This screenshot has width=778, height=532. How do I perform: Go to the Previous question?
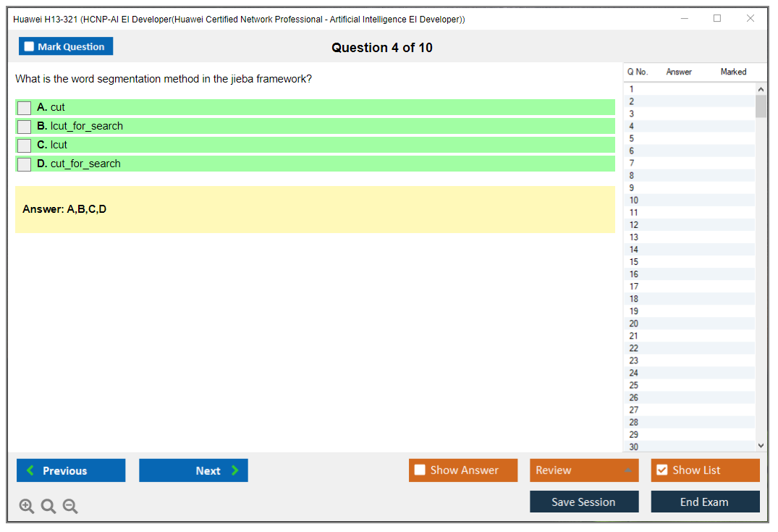(x=71, y=470)
